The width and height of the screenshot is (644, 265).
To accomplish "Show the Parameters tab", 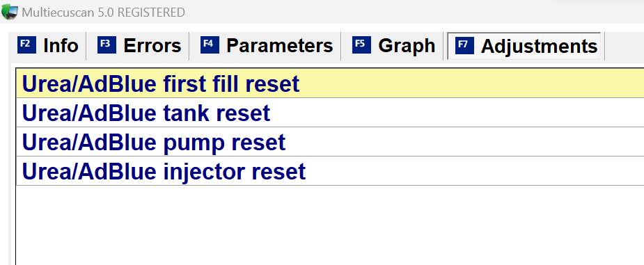I will tap(266, 45).
